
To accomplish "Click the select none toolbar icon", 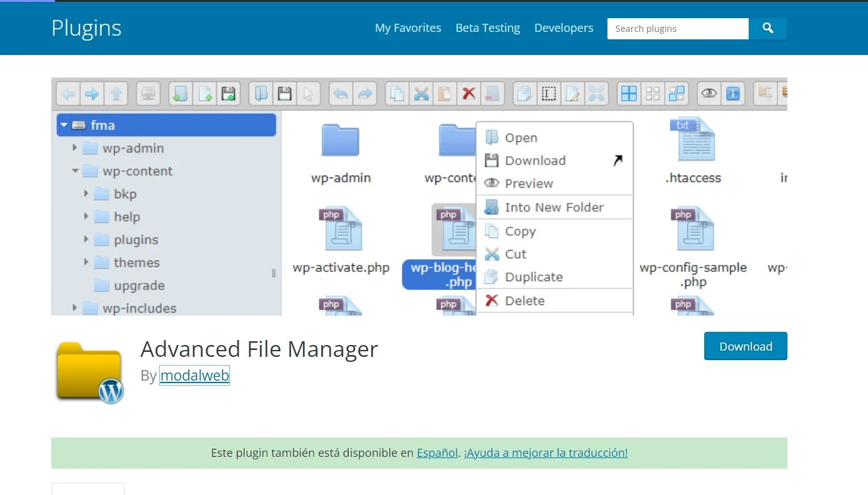I will click(653, 94).
